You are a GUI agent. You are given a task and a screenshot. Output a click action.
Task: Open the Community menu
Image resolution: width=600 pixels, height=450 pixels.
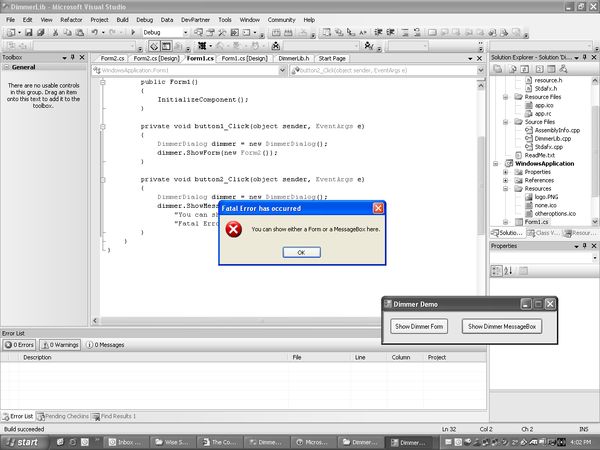(282, 20)
